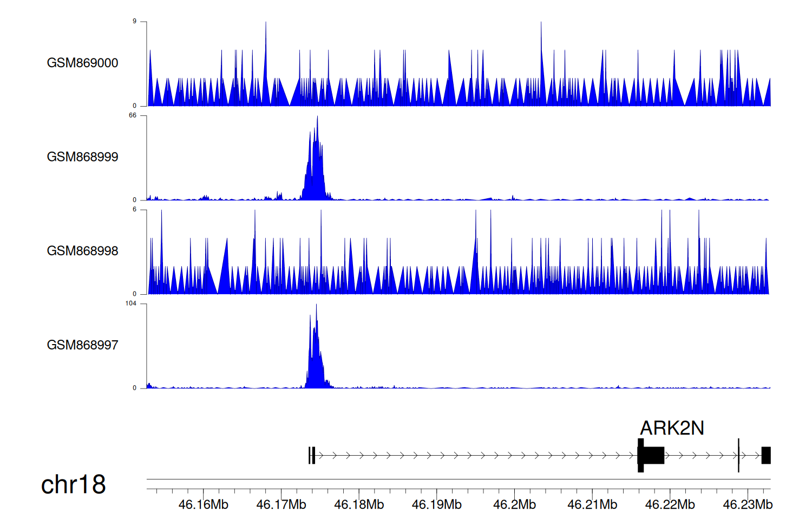Click the GSM868998 track name
This screenshot has width=812, height=531.
tap(82, 251)
